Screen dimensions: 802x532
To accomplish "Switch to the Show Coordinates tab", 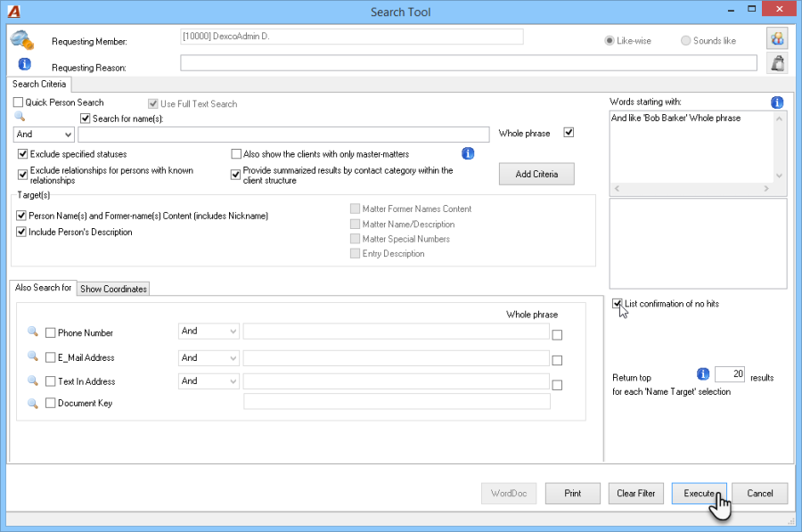I will click(x=113, y=289).
